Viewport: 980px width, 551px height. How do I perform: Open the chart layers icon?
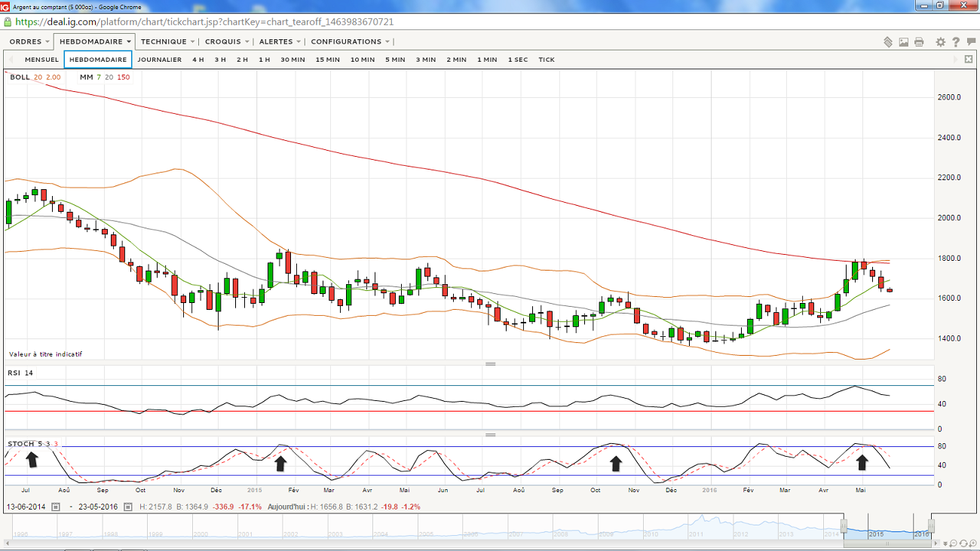point(888,42)
